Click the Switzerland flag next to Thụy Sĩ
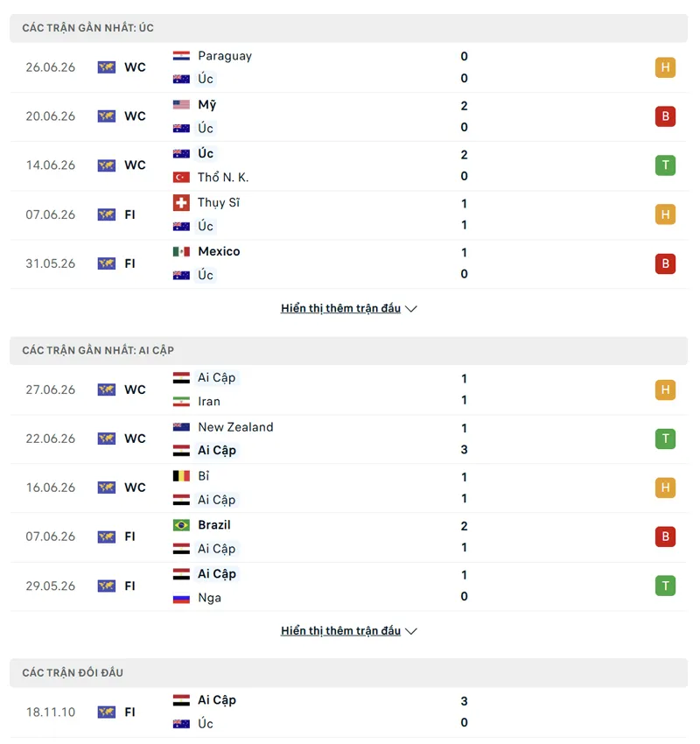 (x=181, y=202)
